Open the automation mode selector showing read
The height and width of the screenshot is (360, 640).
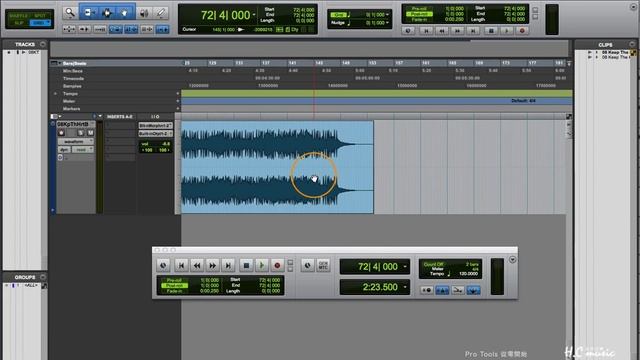tap(83, 149)
